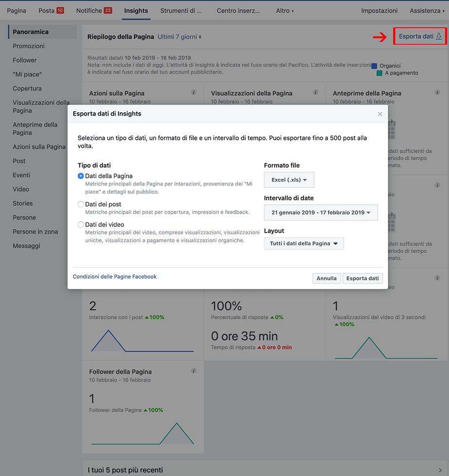Open Eventi in the sidebar
This screenshot has height=476, width=449.
tap(21, 175)
